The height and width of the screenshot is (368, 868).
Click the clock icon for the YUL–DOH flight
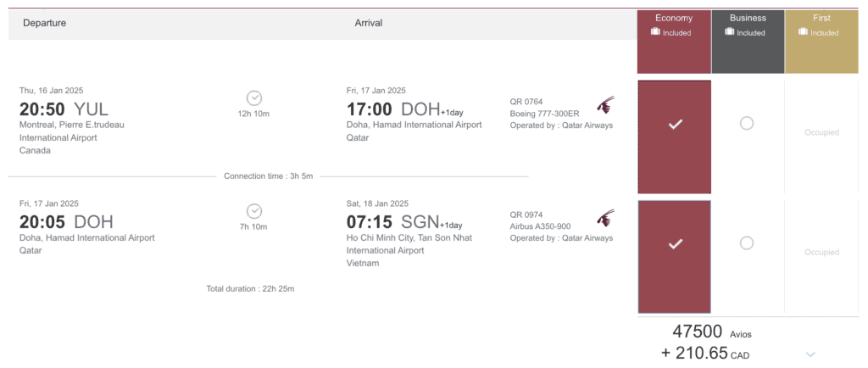click(253, 98)
